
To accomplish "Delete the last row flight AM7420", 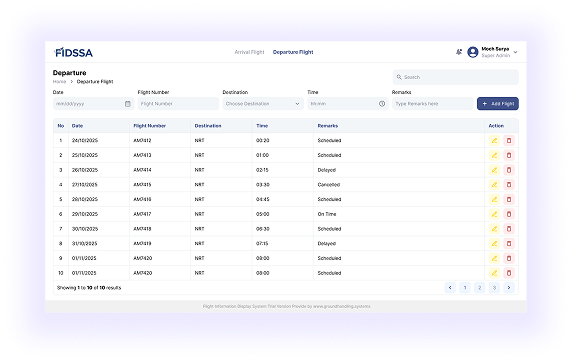I will pyautogui.click(x=509, y=273).
